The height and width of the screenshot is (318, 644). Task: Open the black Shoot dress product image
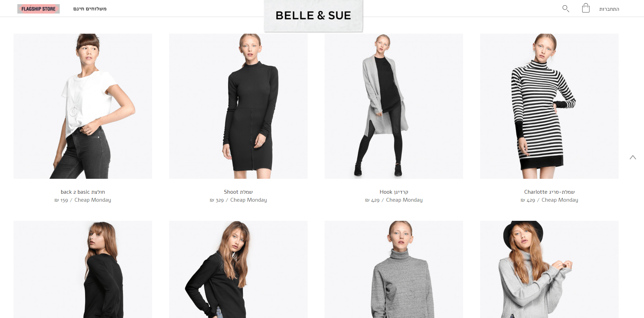238,106
